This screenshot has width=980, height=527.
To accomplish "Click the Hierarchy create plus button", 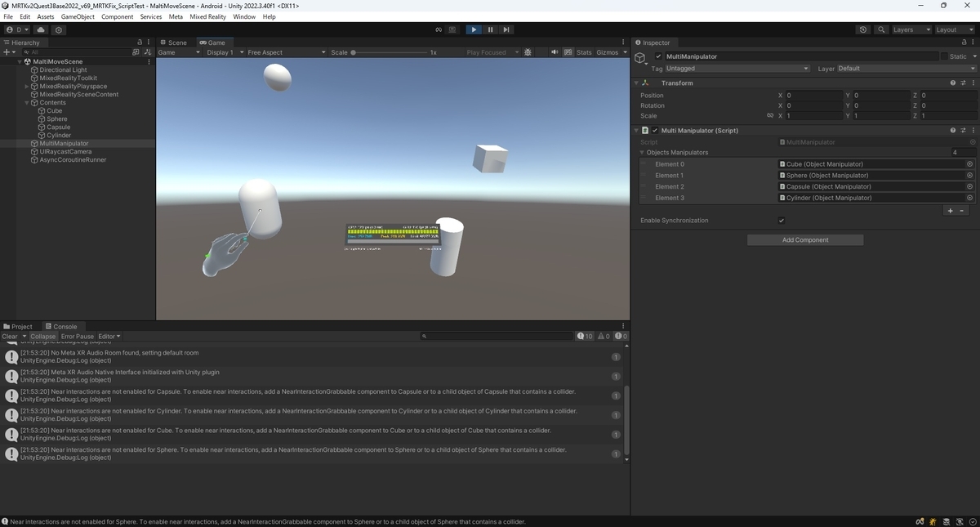I will point(7,52).
